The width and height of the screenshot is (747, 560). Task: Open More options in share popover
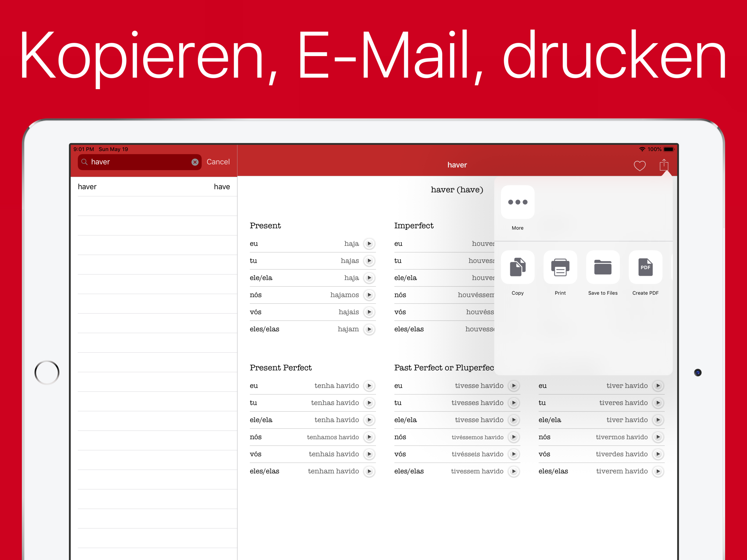[x=518, y=202]
